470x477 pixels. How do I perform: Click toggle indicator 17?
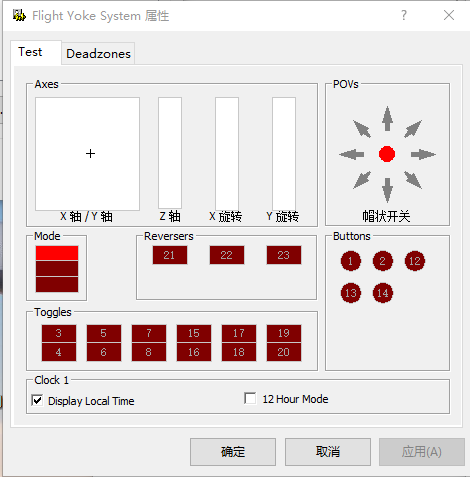(x=239, y=333)
